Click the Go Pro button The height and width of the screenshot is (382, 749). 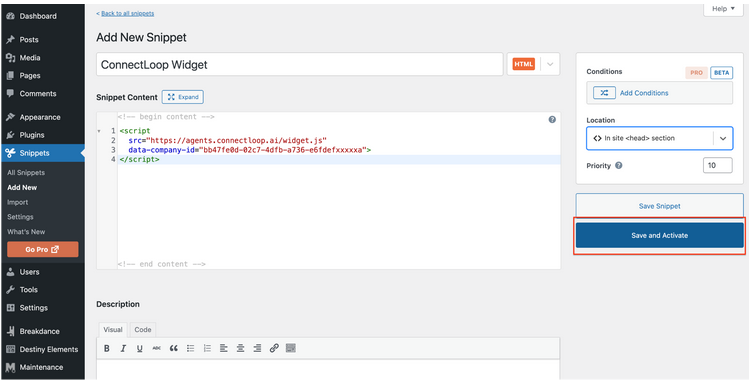[x=43, y=249]
